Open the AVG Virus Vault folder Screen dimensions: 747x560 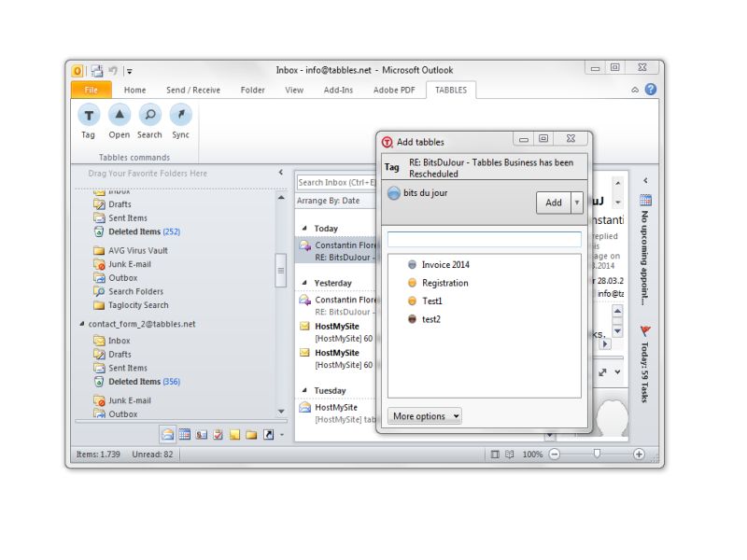coord(131,250)
